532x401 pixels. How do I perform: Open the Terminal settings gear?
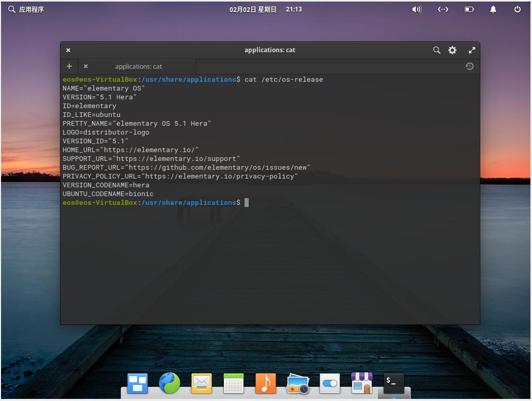pyautogui.click(x=452, y=50)
